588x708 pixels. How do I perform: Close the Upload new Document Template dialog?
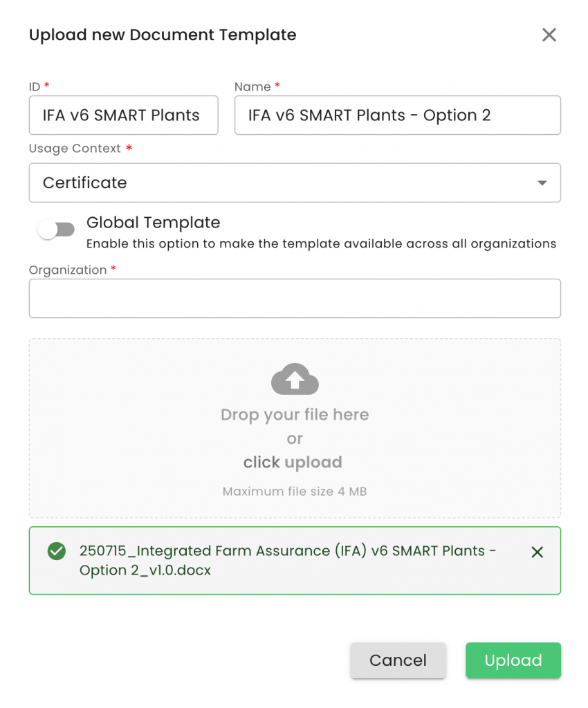pos(549,35)
